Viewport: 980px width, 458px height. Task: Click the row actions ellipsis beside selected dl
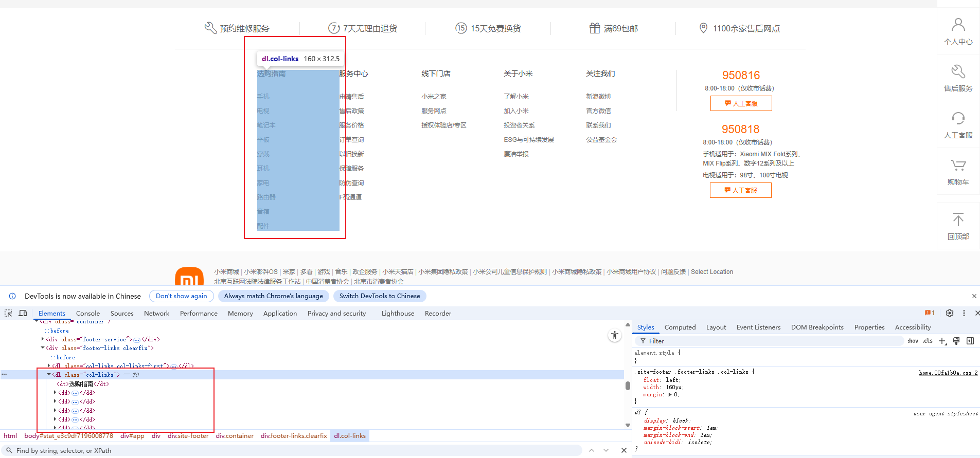pyautogui.click(x=4, y=374)
